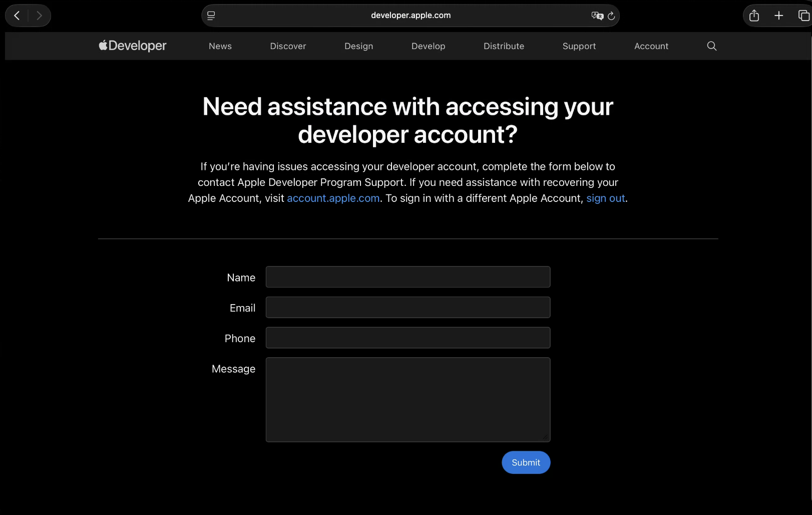This screenshot has width=812, height=515.
Task: Open search with the magnifying glass icon
Action: pyautogui.click(x=711, y=46)
